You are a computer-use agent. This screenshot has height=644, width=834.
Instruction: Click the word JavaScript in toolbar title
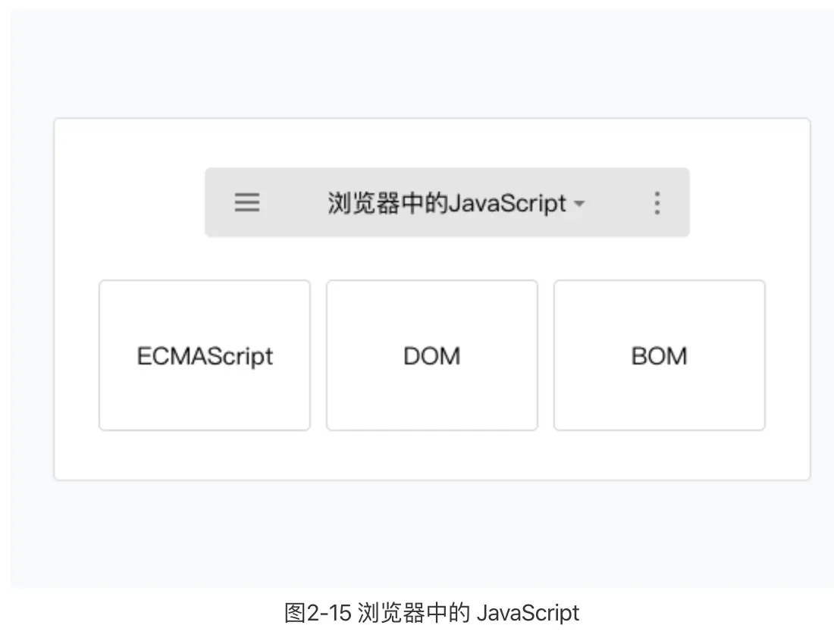507,204
